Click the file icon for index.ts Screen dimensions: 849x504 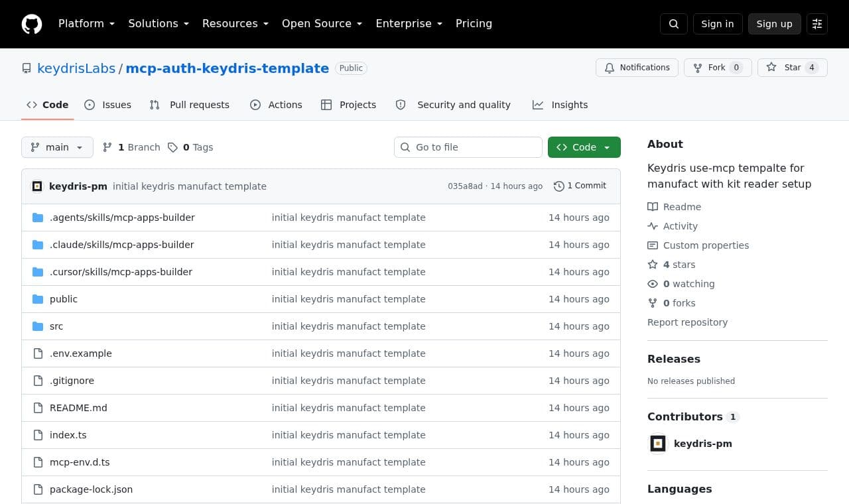click(38, 435)
